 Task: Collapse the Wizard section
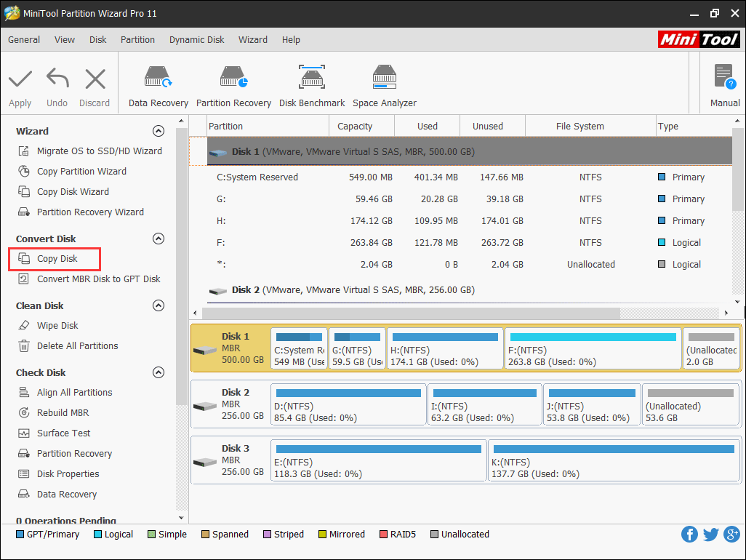pyautogui.click(x=158, y=132)
